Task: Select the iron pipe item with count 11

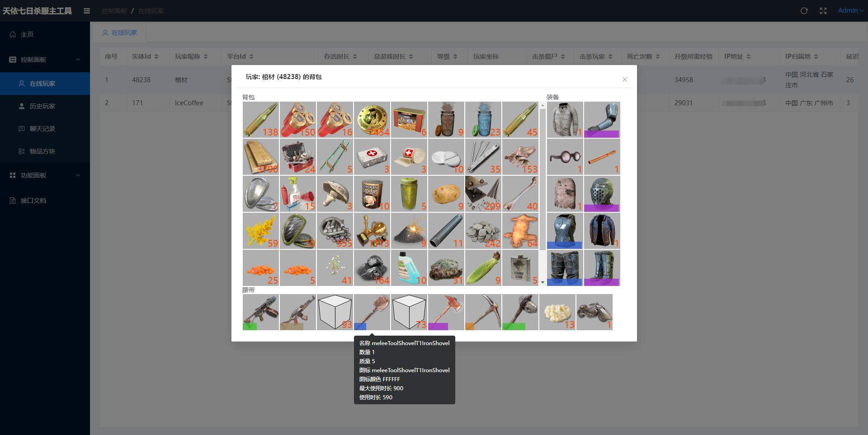Action: tap(446, 231)
